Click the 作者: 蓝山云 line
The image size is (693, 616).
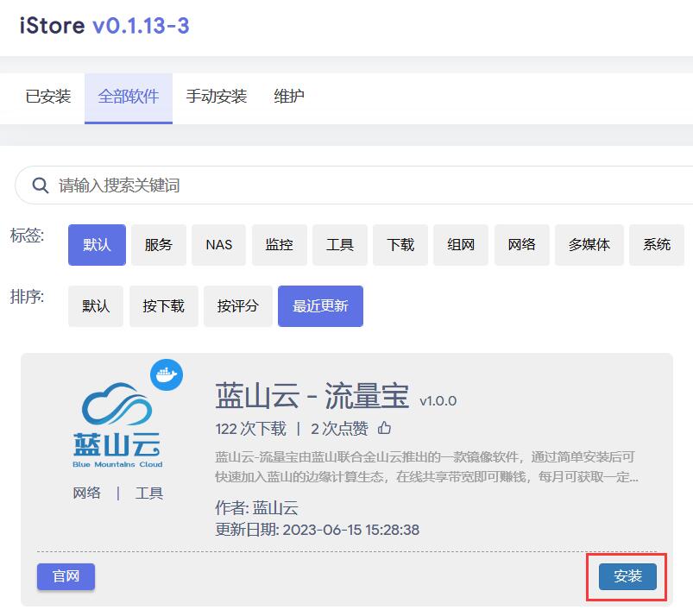pyautogui.click(x=257, y=508)
